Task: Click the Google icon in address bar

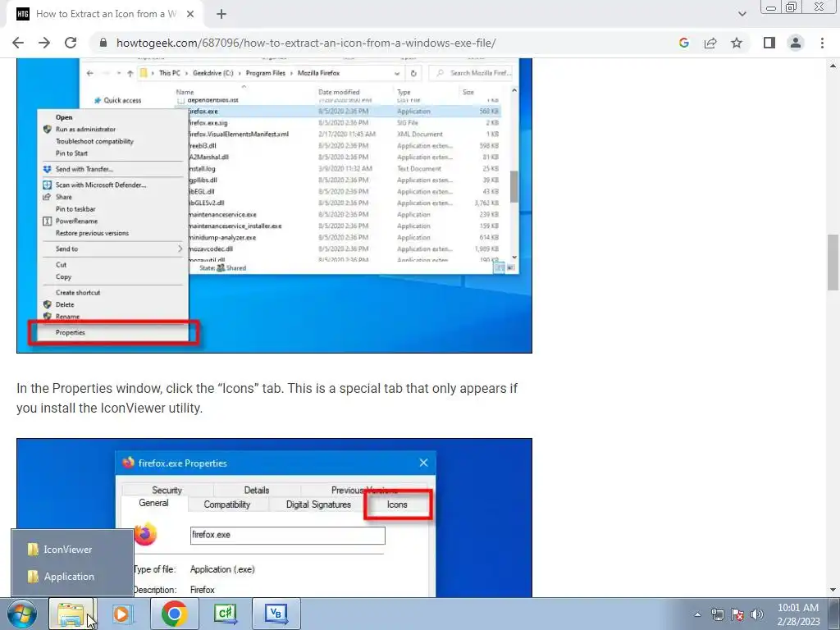Action: click(683, 43)
